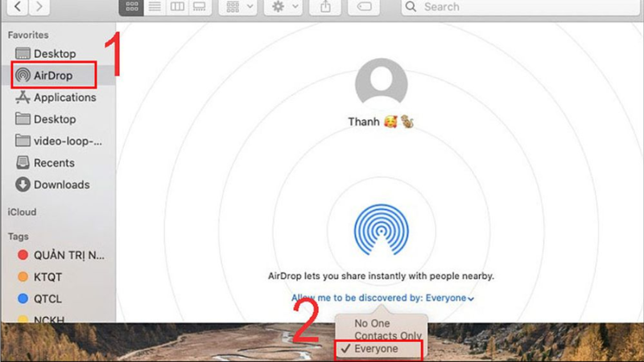
Task: Click the Downloads arrow icon
Action: 23,185
